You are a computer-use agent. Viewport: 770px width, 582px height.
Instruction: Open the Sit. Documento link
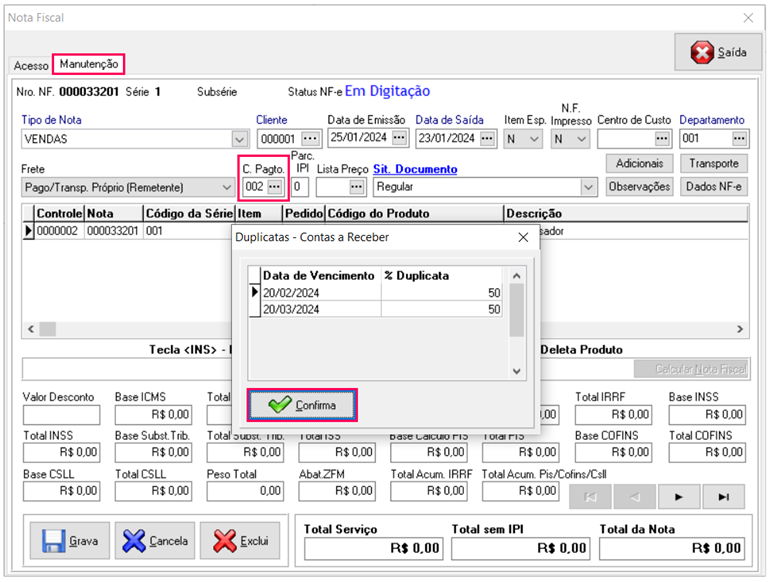pyautogui.click(x=415, y=170)
